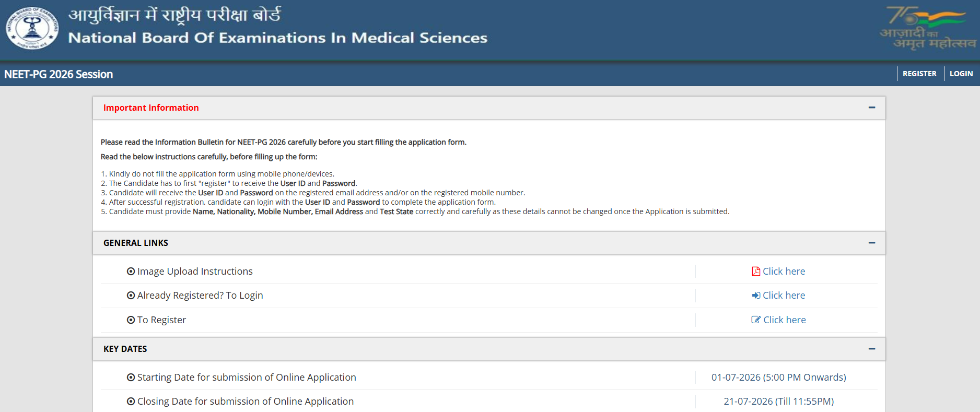Click instruction 4 about login after registration

point(298,202)
